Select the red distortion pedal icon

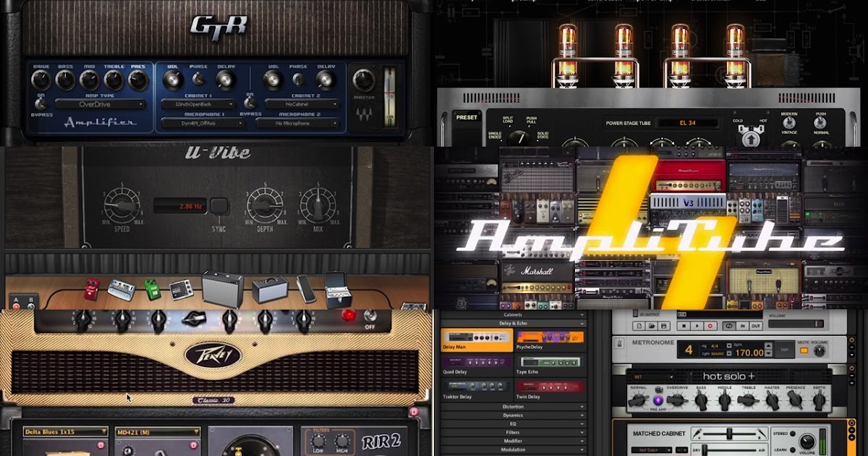click(91, 288)
